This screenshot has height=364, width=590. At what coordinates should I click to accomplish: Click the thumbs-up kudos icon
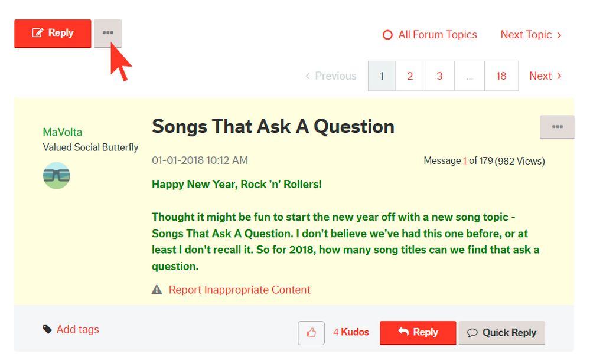[311, 333]
